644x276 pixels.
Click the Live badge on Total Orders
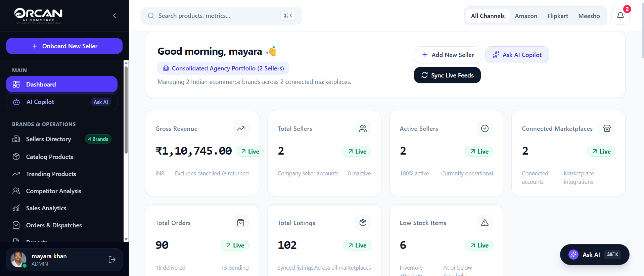[235, 245]
